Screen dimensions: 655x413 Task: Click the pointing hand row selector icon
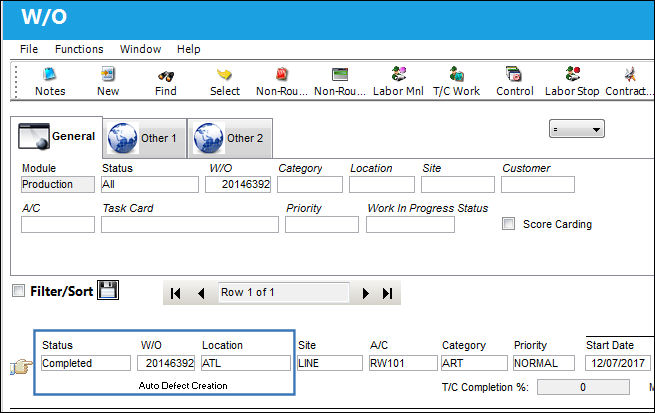pyautogui.click(x=21, y=366)
